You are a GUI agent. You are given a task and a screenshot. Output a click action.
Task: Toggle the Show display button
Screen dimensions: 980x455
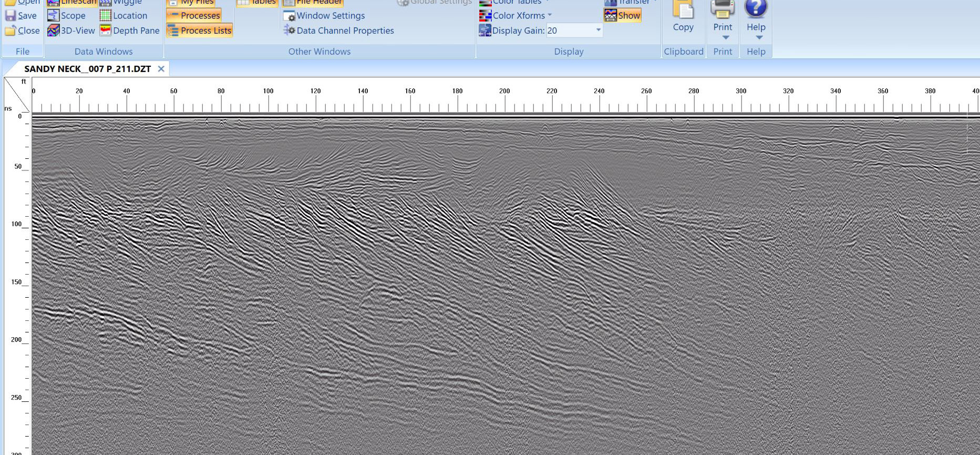[623, 16]
